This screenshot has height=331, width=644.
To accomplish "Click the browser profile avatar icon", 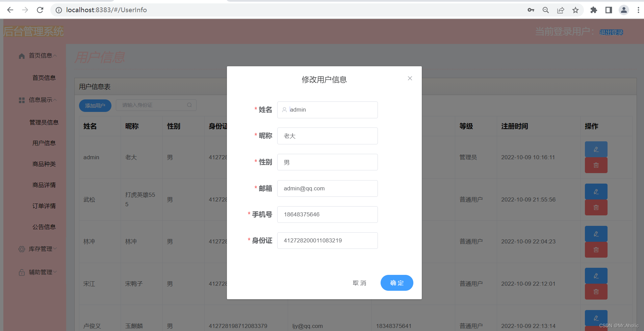I will point(623,10).
